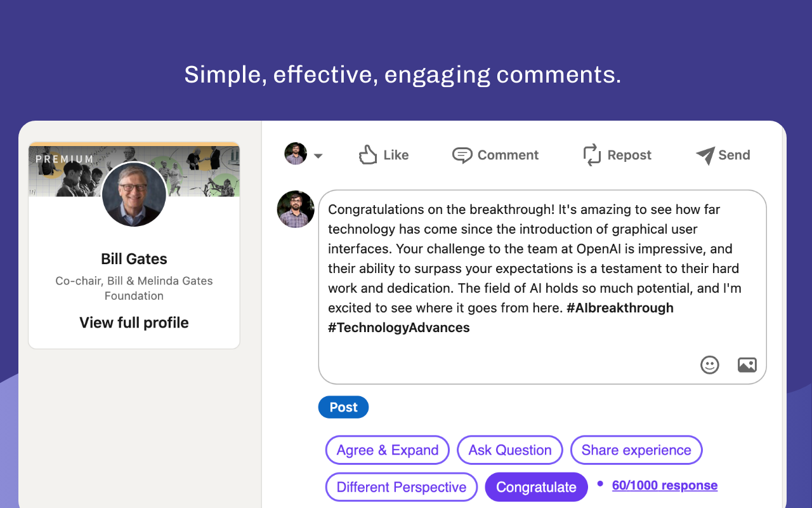This screenshot has height=508, width=812.
Task: Expand the identity switcher dropdown arrow
Action: (318, 156)
